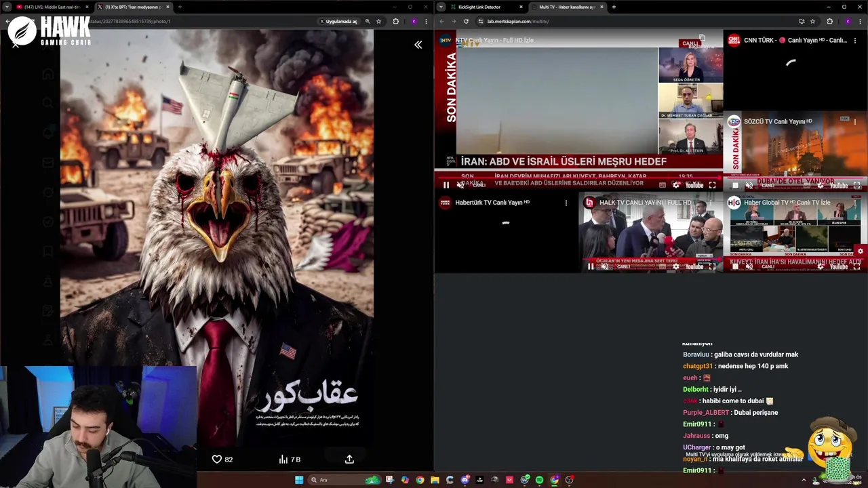Switch to Multi TV - Haber kanalları tab
The height and width of the screenshot is (488, 868).
coord(568,7)
